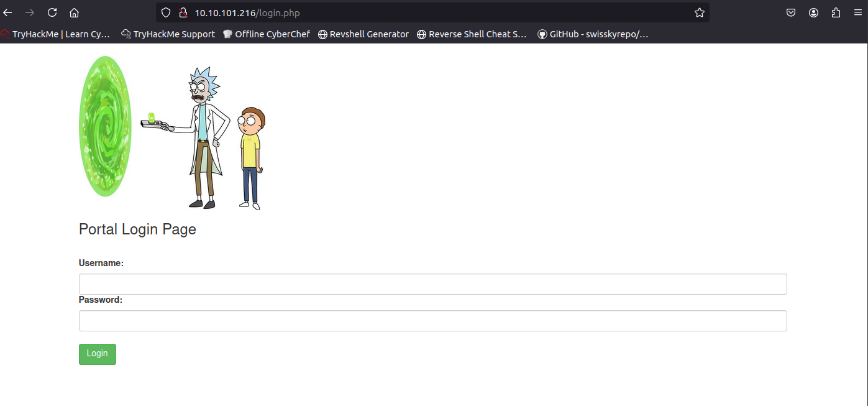
Task: Click the Password input field
Action: [432, 321]
